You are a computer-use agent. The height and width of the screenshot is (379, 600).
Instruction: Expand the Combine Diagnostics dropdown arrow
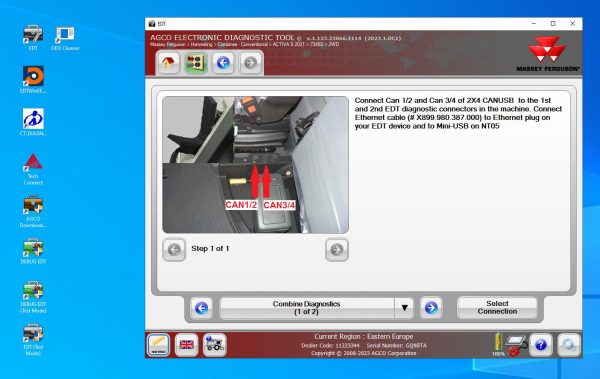tap(404, 308)
